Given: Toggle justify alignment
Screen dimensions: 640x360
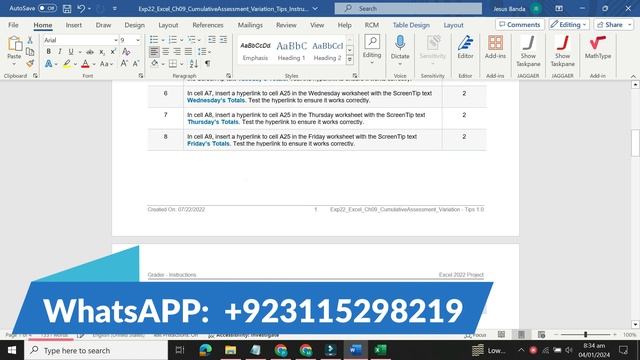Looking at the screenshot, I should pyautogui.click(x=188, y=52).
